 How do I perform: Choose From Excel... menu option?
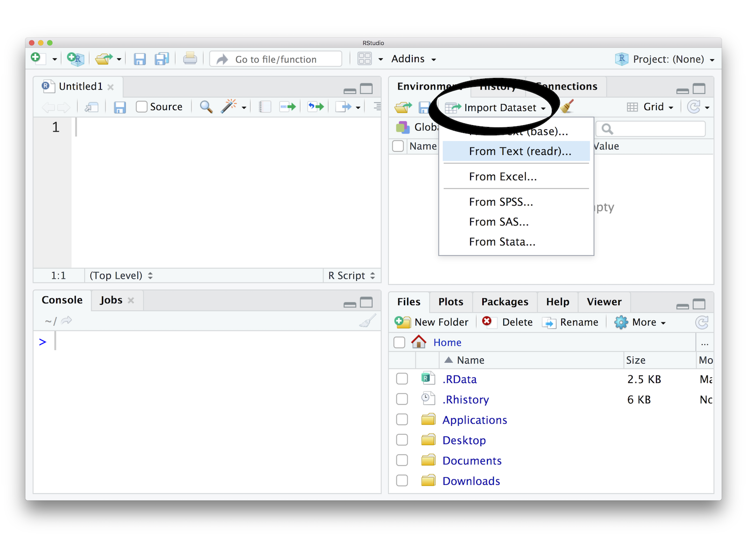pos(503,177)
